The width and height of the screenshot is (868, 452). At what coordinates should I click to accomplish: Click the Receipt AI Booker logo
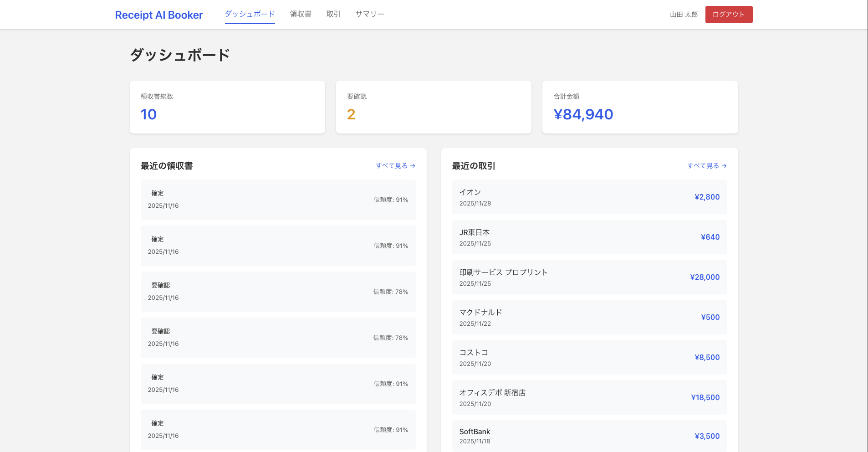[x=158, y=15]
